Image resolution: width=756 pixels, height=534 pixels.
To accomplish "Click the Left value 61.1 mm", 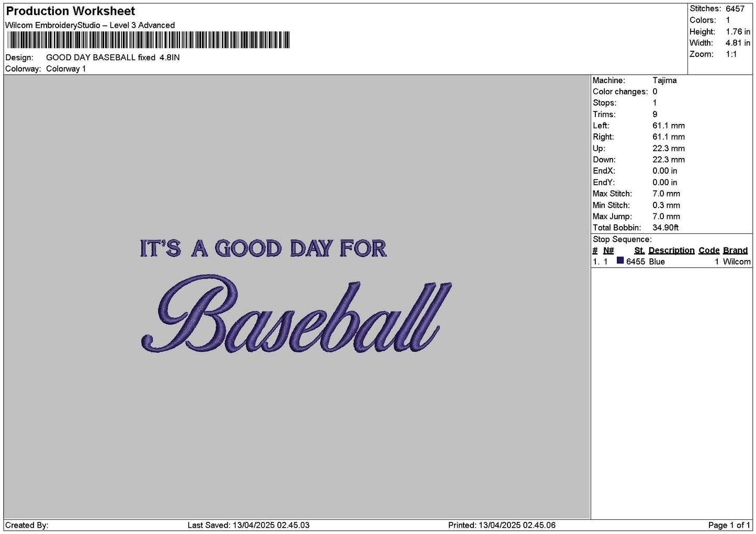I will point(669,126).
